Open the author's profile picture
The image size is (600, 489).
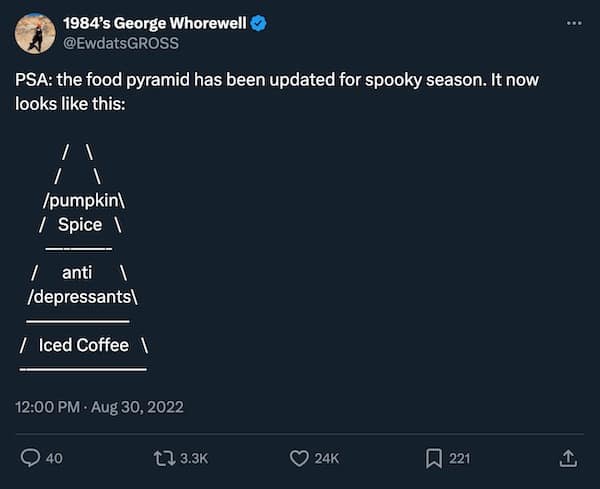point(34,33)
